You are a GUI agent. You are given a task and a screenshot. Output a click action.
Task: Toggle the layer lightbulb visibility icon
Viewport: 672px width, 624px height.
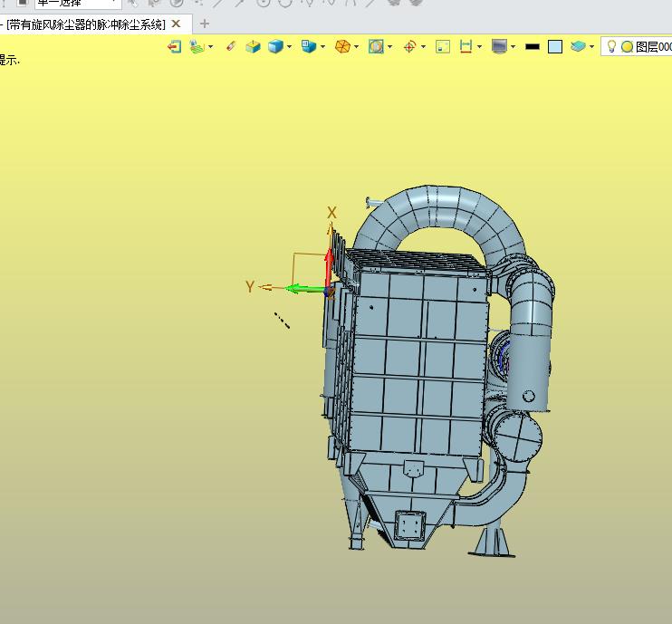[611, 46]
